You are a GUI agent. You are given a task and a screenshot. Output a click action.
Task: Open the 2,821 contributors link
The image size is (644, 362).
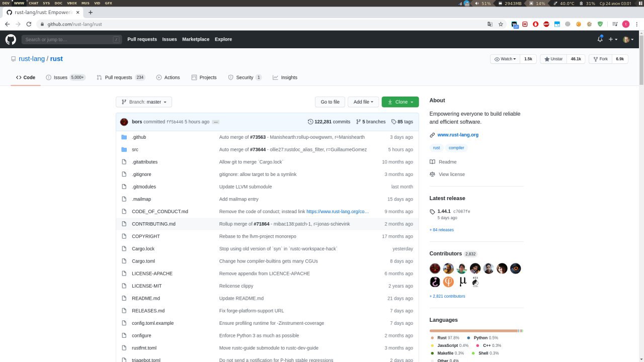point(447,296)
